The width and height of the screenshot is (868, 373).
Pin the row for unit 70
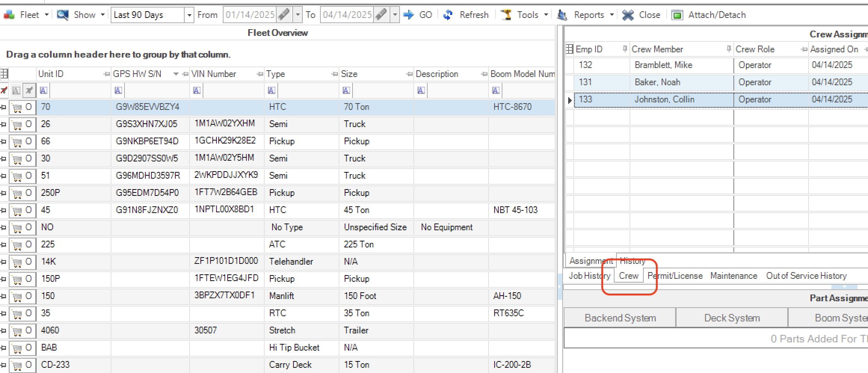(3, 107)
